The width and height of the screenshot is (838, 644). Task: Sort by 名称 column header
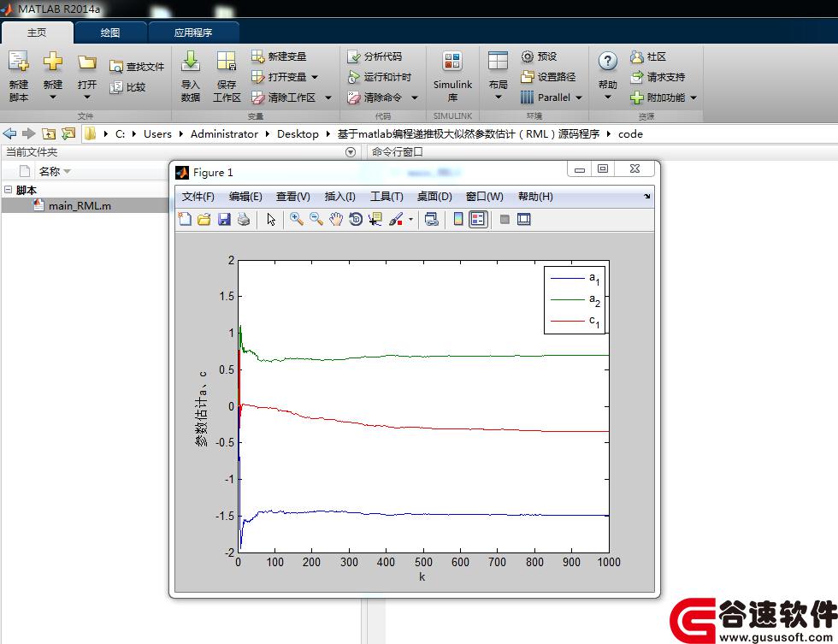click(50, 172)
